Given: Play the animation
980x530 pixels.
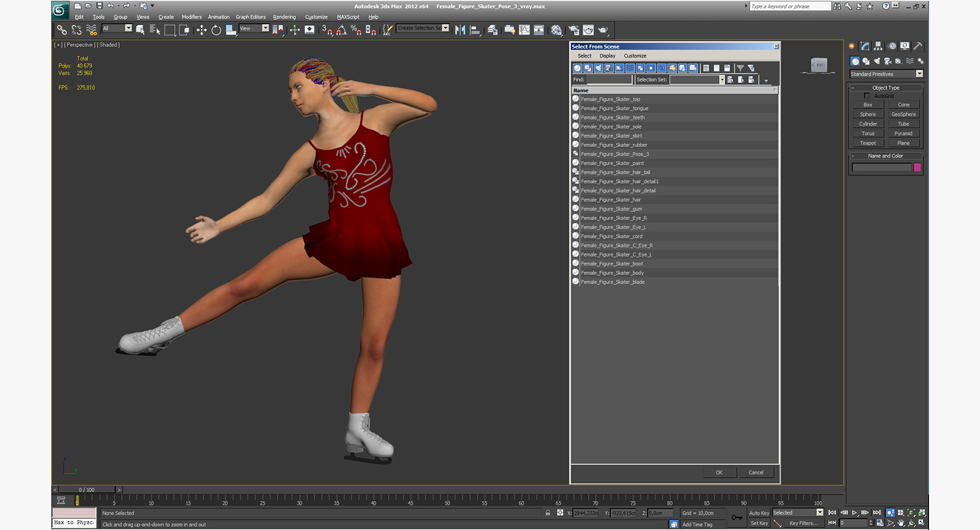Looking at the screenshot, I should click(854, 513).
